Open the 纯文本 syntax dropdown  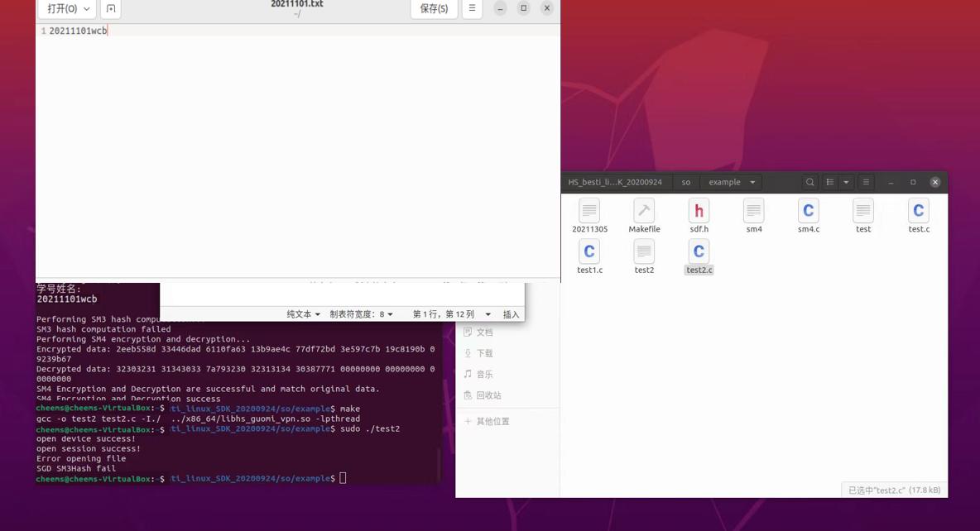pyautogui.click(x=303, y=314)
